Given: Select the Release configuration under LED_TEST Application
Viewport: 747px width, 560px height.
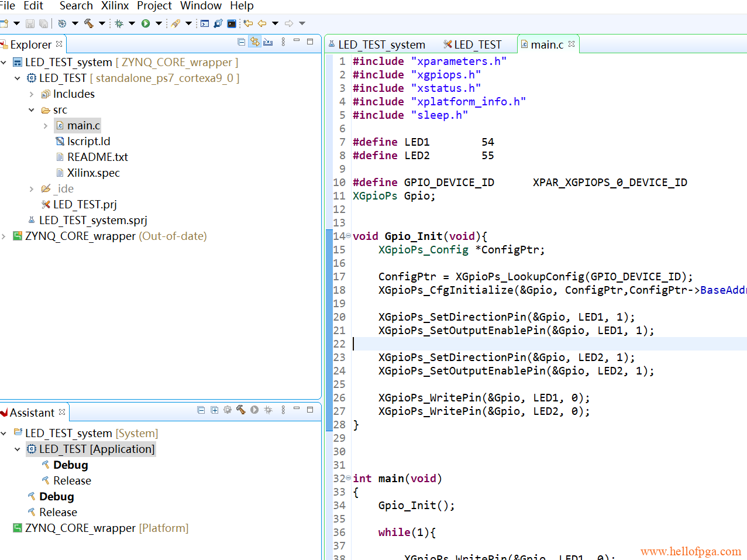Looking at the screenshot, I should 72,480.
